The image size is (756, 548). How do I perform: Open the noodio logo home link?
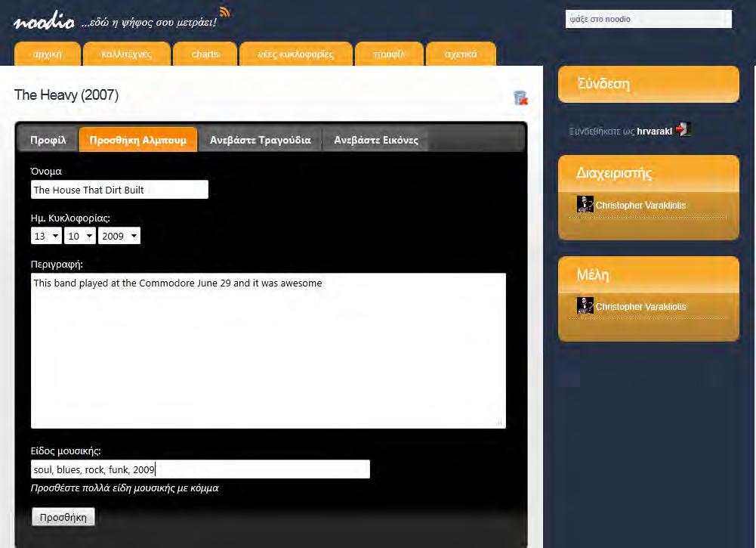[x=44, y=21]
